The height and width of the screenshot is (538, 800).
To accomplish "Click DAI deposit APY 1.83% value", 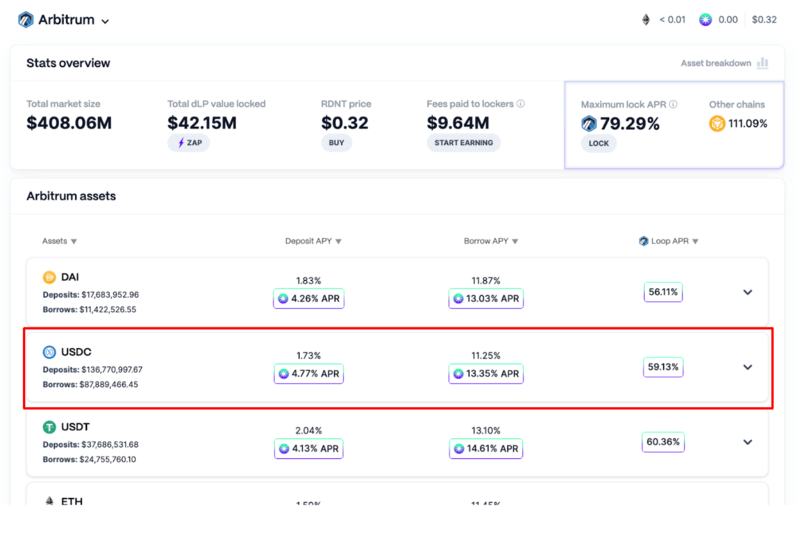I will tap(309, 281).
